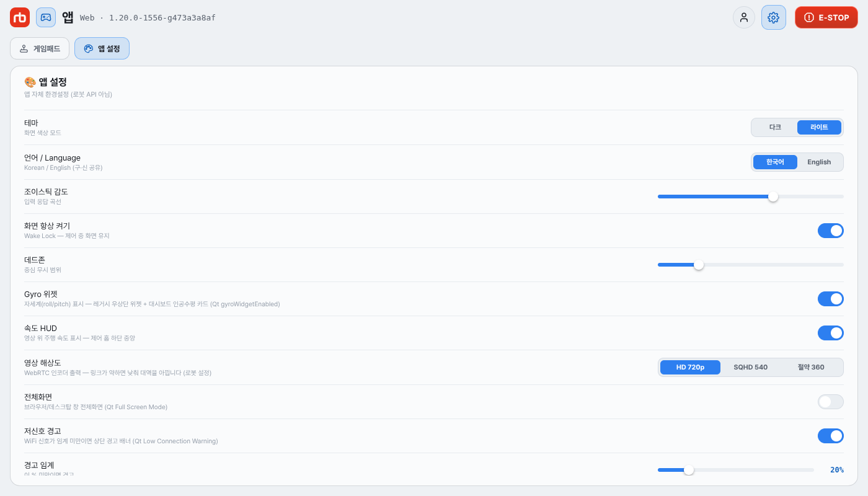
Task: Toggle the 화면 항상 켜기 switch
Action: click(831, 231)
